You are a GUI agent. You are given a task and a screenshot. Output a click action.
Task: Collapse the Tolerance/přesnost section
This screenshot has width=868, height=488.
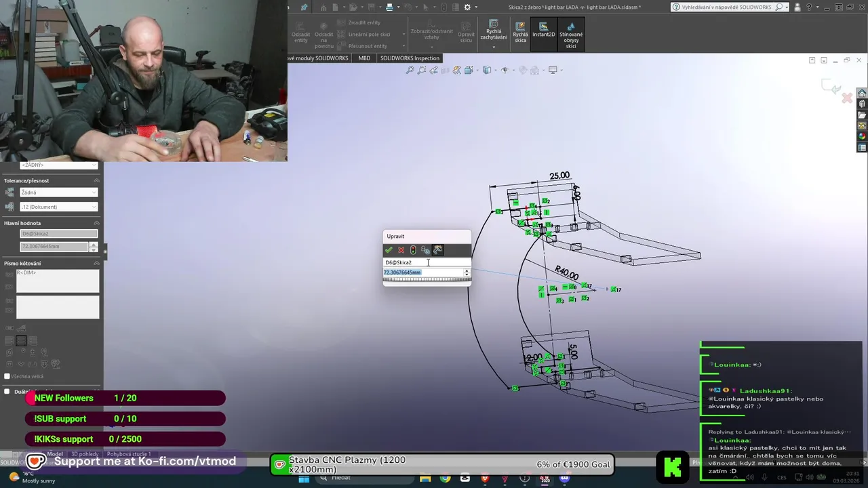point(96,181)
